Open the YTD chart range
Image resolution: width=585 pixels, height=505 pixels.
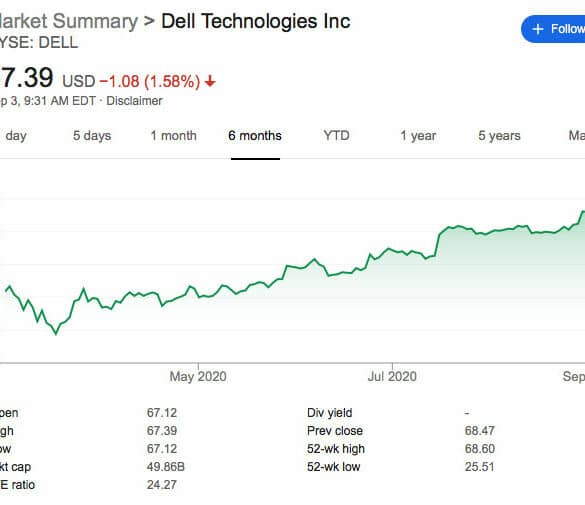[x=337, y=135]
